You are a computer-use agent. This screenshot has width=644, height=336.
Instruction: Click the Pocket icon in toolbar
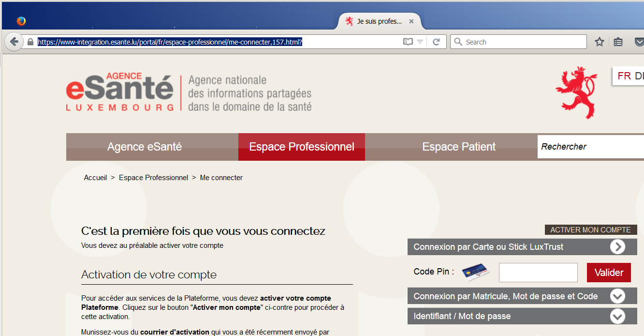click(638, 42)
